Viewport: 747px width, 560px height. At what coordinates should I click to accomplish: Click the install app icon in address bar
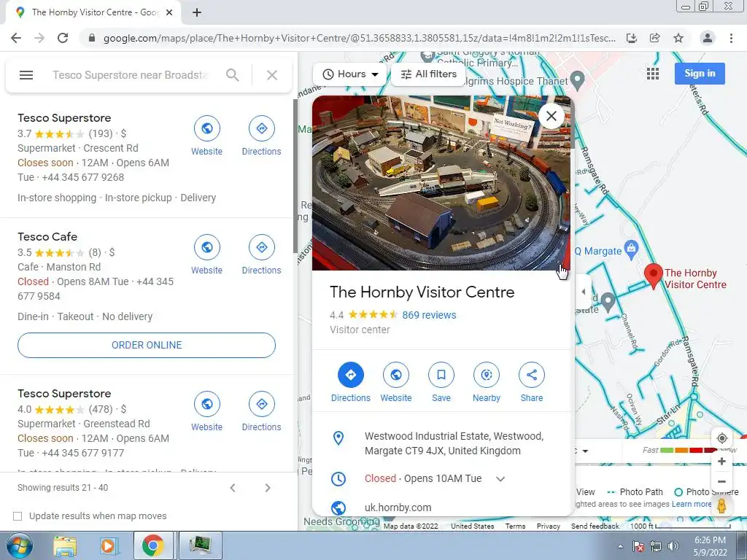pos(632,38)
